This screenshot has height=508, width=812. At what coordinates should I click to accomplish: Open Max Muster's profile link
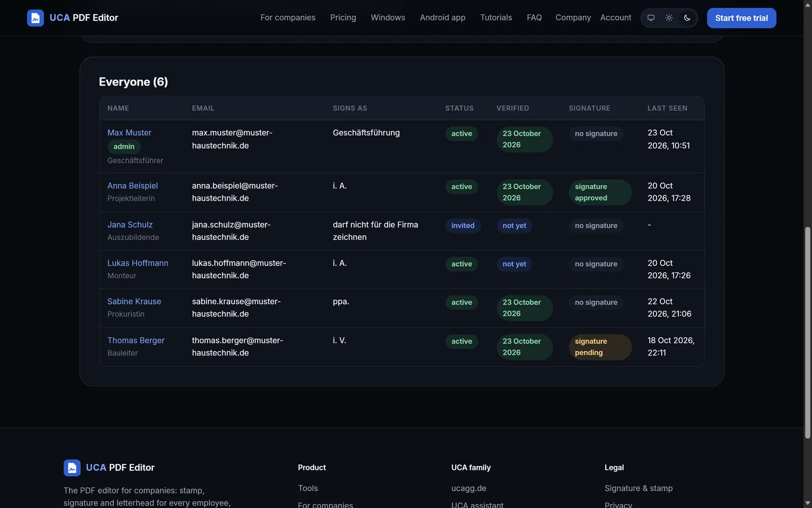pos(129,133)
